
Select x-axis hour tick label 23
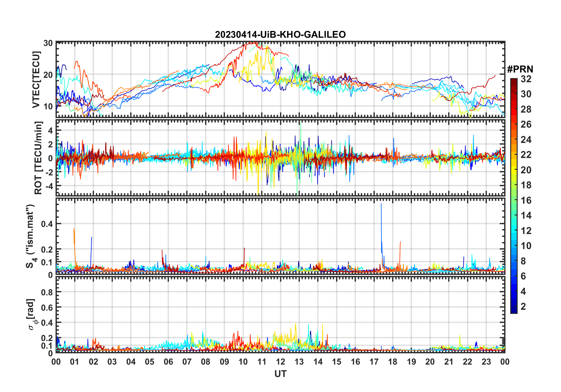click(x=486, y=362)
